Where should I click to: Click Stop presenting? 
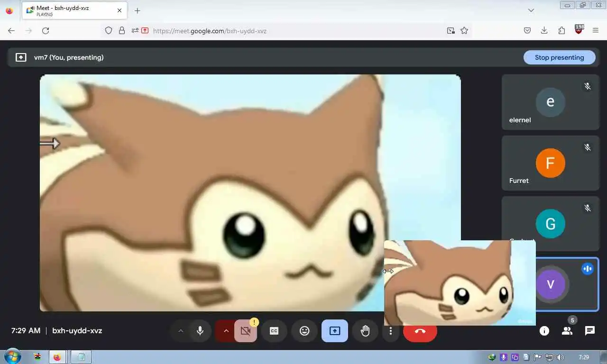(x=560, y=57)
